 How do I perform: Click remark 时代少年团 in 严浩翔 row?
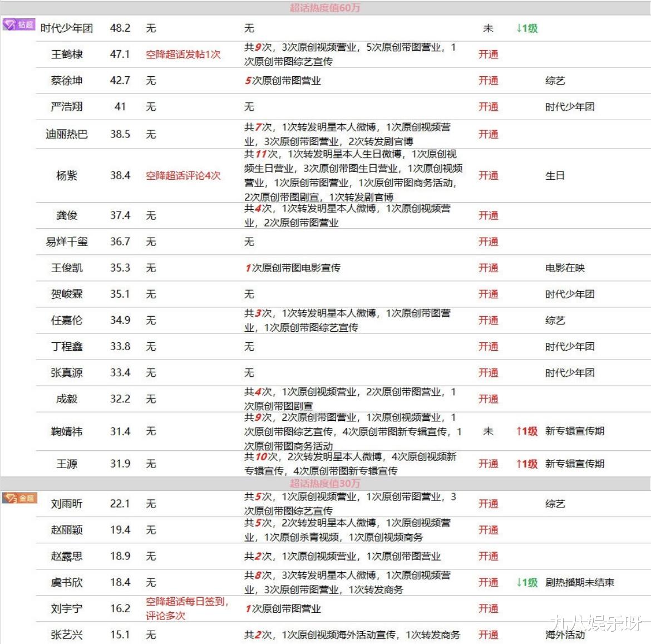point(570,107)
